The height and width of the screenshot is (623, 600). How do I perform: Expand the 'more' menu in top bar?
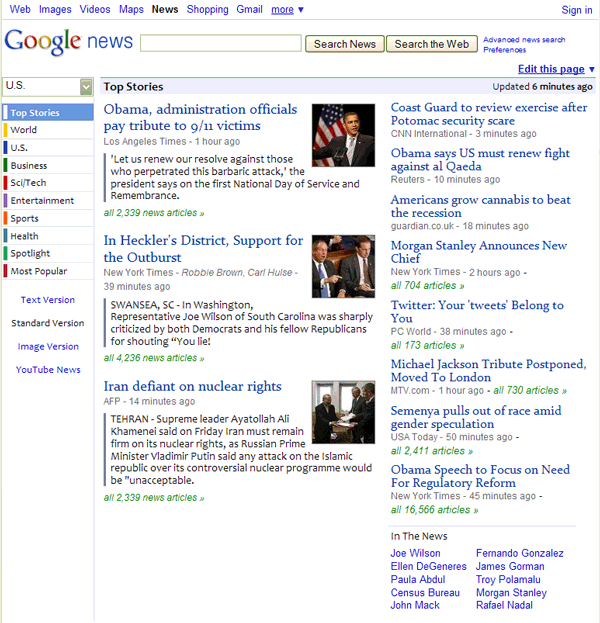tap(287, 9)
